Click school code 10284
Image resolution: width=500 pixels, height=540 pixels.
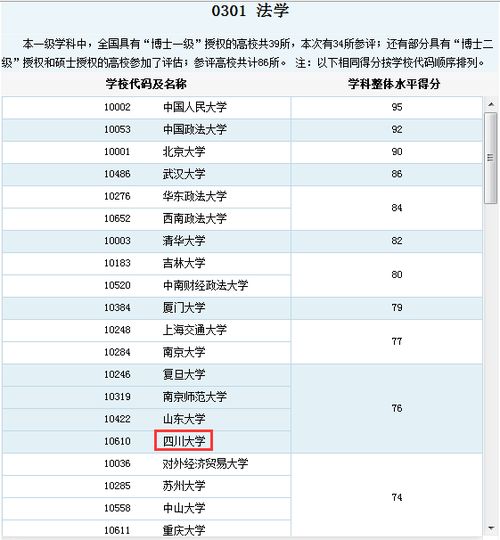pos(117,352)
